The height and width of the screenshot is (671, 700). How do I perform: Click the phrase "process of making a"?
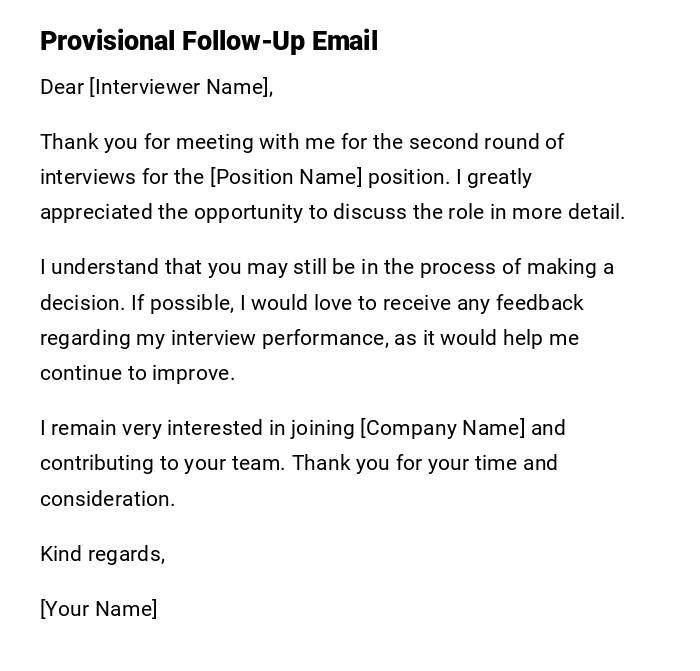516,267
